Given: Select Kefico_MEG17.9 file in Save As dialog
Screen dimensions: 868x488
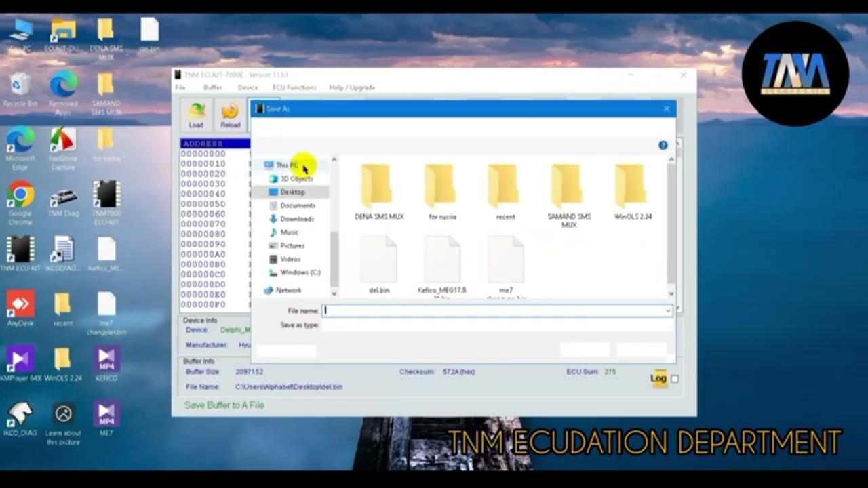Looking at the screenshot, I should coord(442,266).
